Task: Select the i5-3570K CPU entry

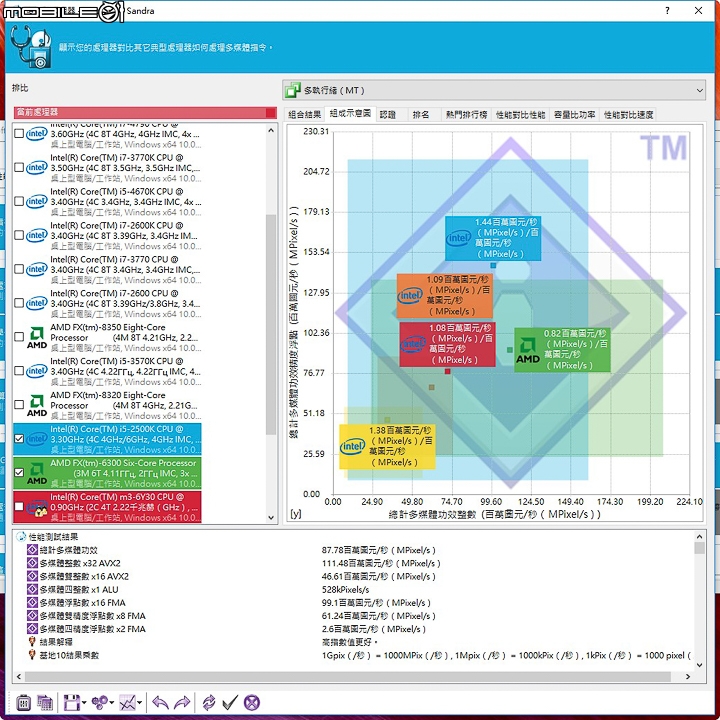Action: (x=107, y=371)
